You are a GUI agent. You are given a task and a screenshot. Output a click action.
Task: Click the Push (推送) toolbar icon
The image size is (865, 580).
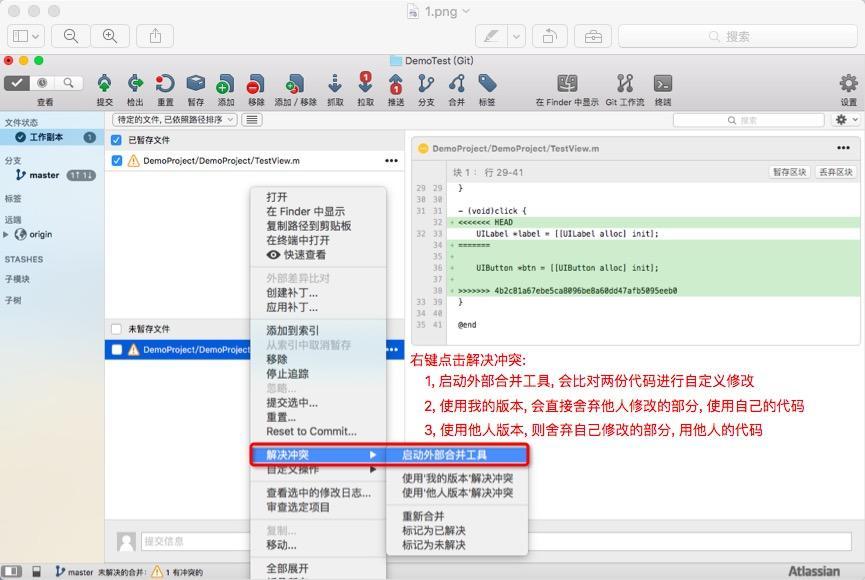pos(396,84)
